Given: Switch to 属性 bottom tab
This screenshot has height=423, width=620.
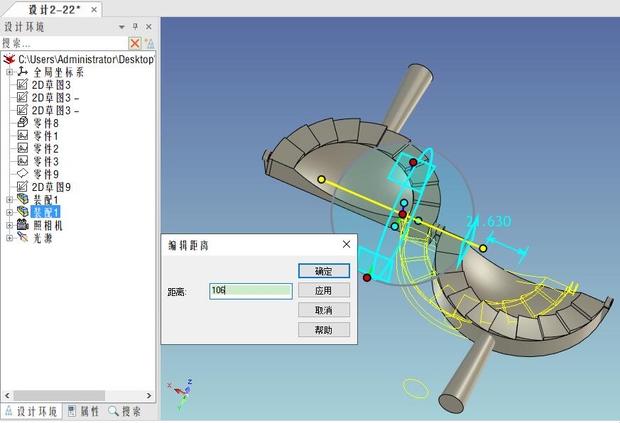Looking at the screenshot, I should (83, 412).
